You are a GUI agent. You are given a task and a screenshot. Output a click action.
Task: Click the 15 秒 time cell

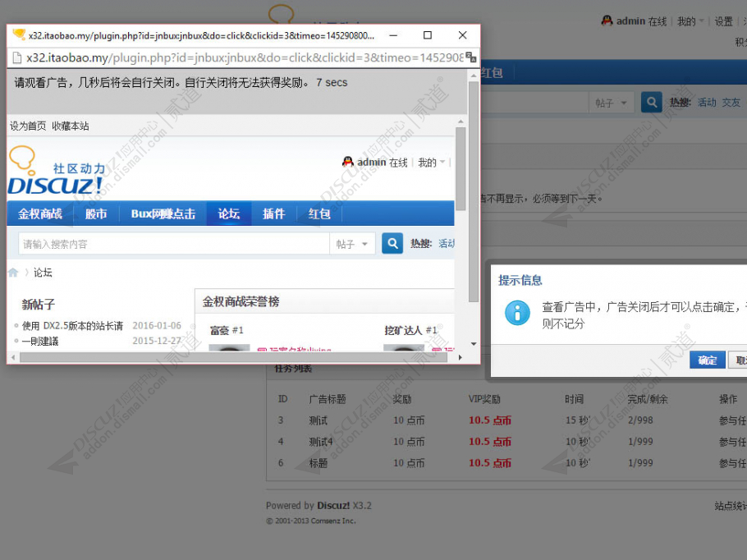[x=577, y=420]
